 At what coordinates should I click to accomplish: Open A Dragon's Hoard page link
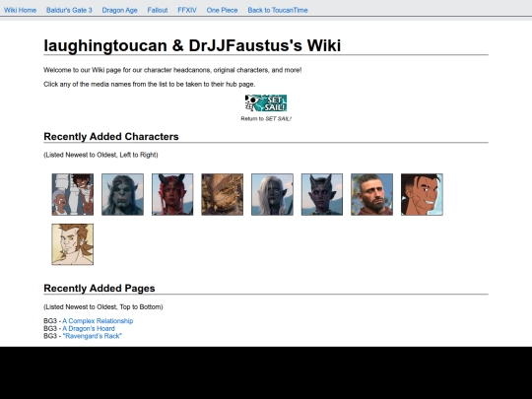pos(89,328)
